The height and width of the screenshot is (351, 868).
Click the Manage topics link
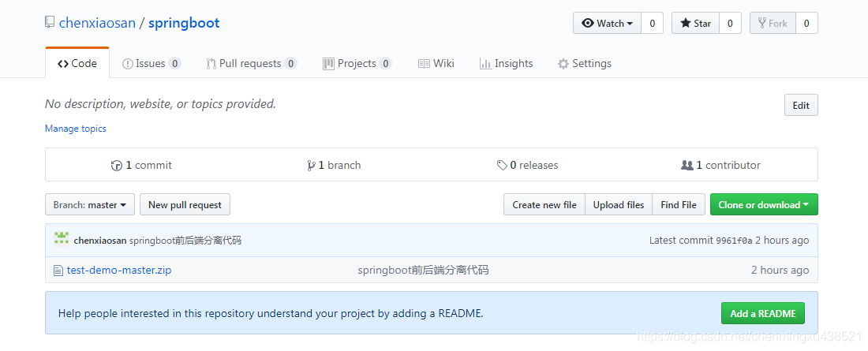click(75, 129)
